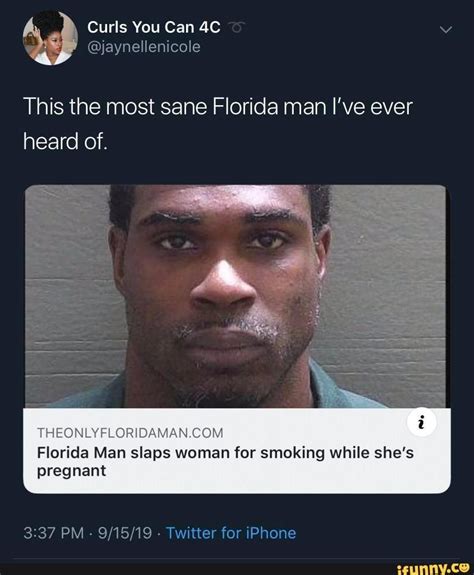Click the ifunny smiley face emblem
Image resolution: width=474 pixels, height=575 pixels.
click(x=464, y=567)
